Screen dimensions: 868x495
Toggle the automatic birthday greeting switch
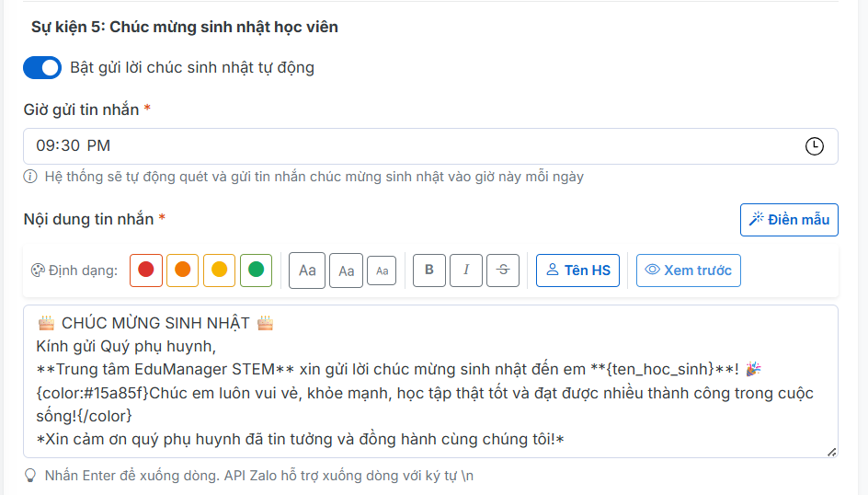(x=41, y=68)
